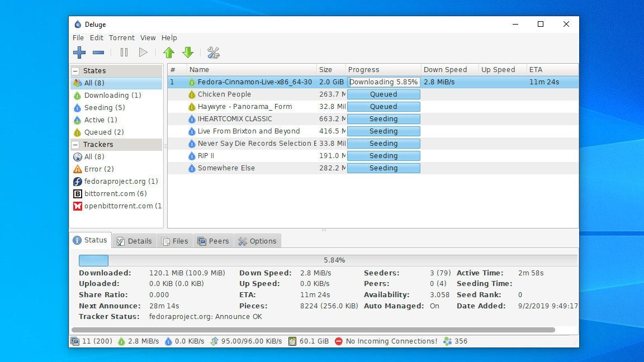Filter by Error (2) tracker
This screenshot has height=362, width=644.
coord(117,169)
